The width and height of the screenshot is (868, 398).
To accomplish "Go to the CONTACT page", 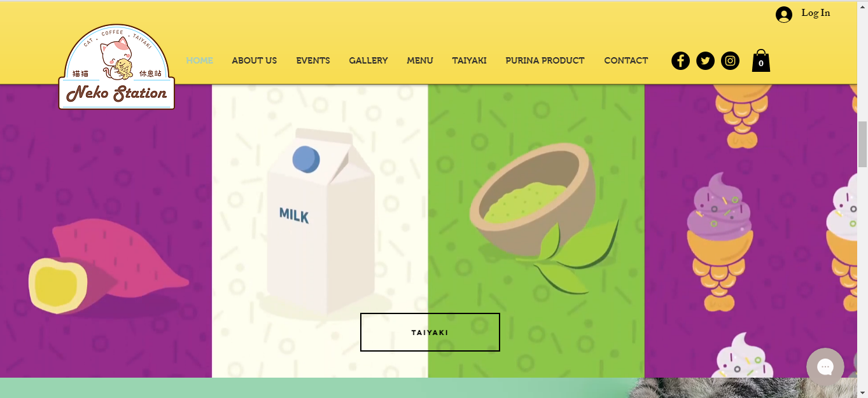I will [626, 60].
